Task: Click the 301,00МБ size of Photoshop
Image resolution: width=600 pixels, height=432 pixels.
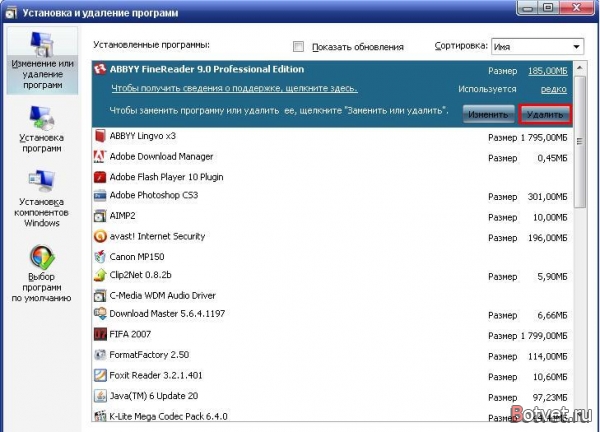Action: (x=548, y=197)
